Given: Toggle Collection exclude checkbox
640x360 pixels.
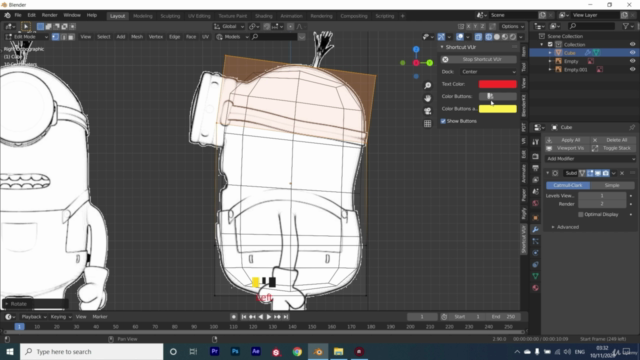Looking at the screenshot, I should pyautogui.click(x=550, y=44).
